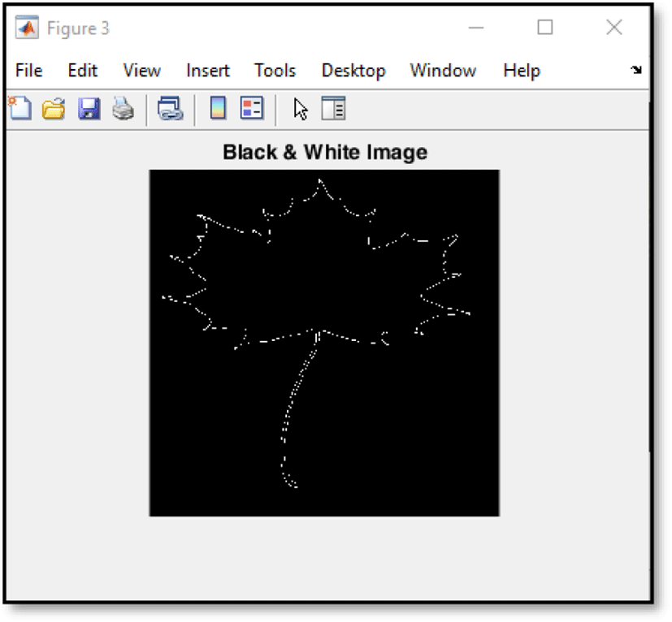
Task: Open the Insert menu
Action: [x=208, y=71]
